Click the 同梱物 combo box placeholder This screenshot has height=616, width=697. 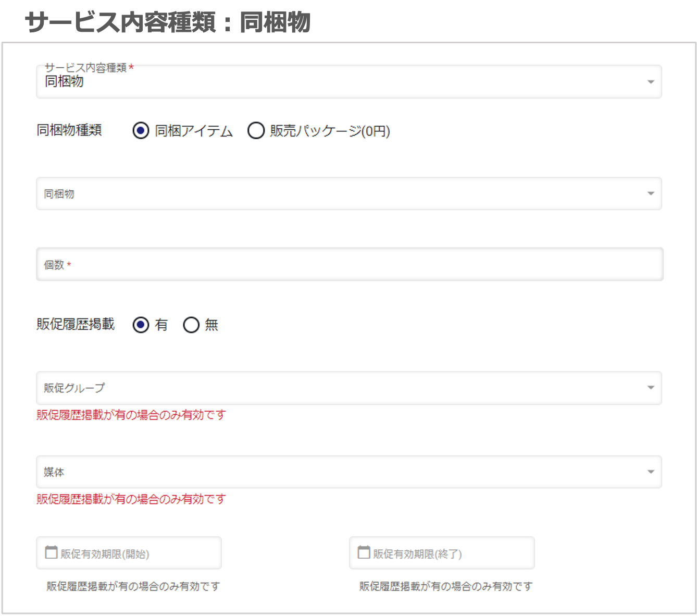(59, 194)
